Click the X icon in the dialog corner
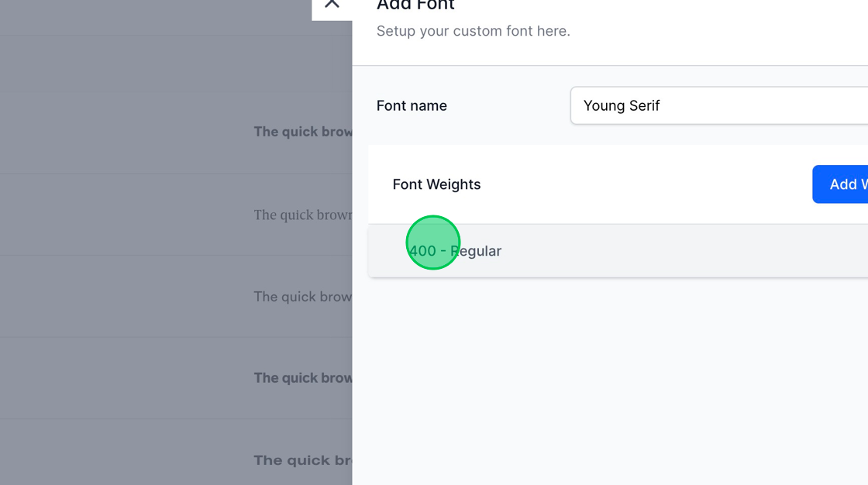The width and height of the screenshot is (868, 485). coord(332,4)
